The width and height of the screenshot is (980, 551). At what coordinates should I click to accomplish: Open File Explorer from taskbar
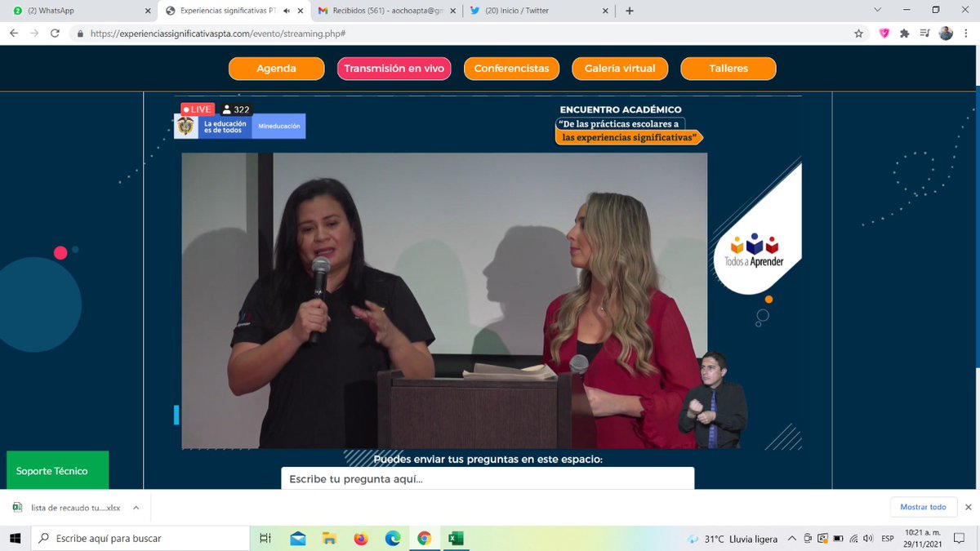tap(329, 538)
